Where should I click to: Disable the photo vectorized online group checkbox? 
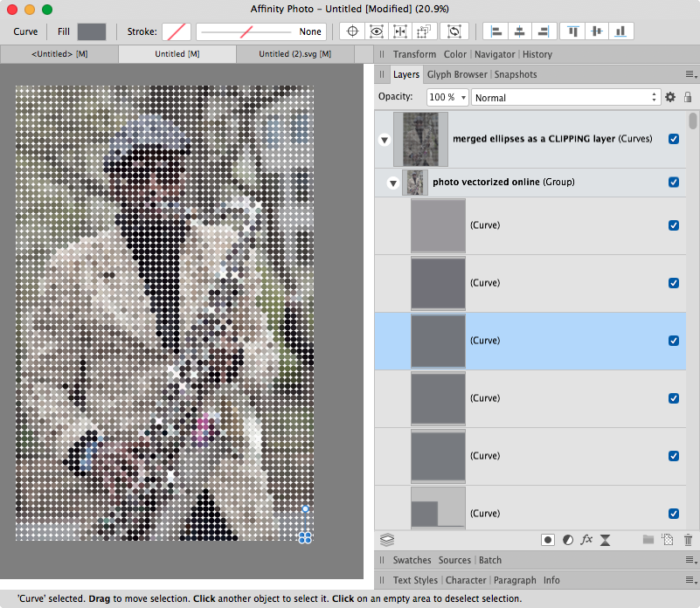coord(674,182)
